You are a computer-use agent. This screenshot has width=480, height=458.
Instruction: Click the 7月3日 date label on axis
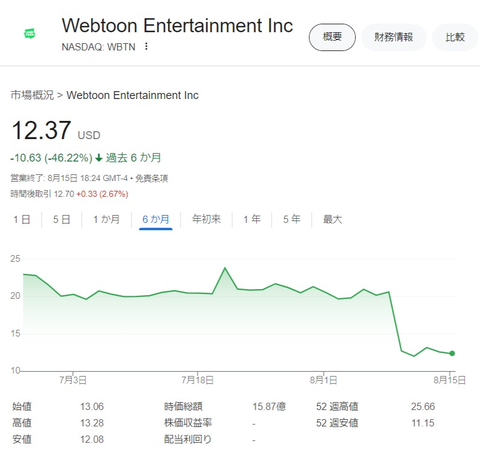click(73, 380)
